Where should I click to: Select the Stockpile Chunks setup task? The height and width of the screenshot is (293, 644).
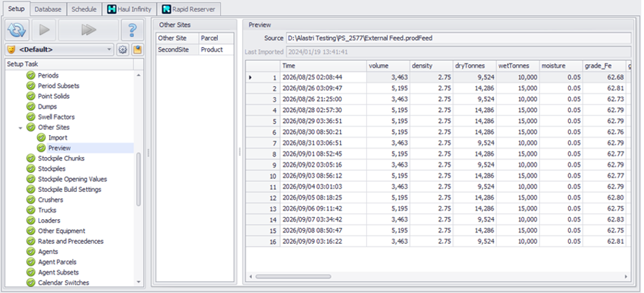pos(61,158)
